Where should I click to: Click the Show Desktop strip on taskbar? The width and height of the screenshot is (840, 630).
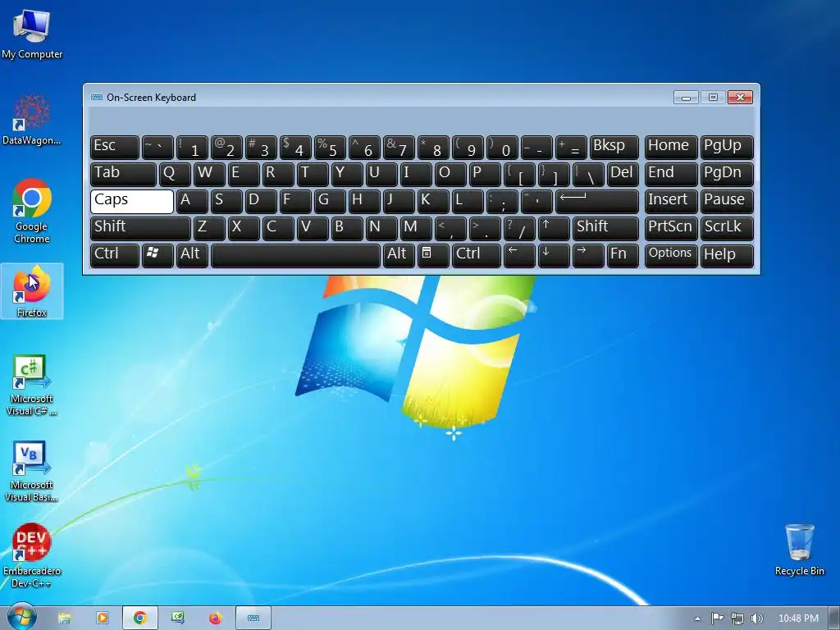(833, 619)
